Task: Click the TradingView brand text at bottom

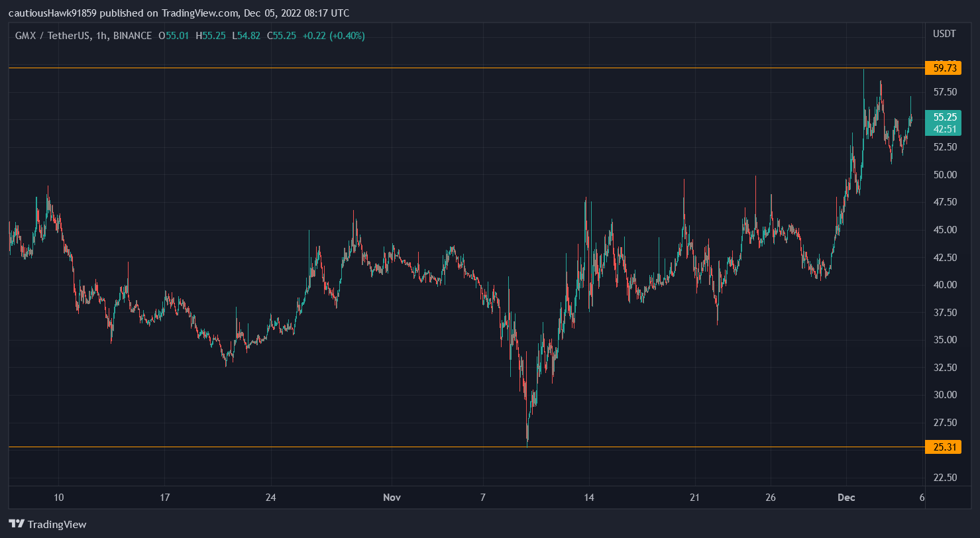Action: (56, 524)
